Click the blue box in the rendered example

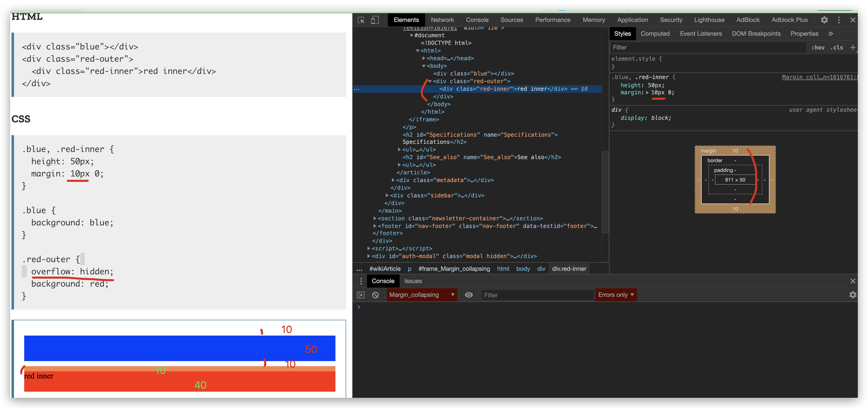click(180, 348)
